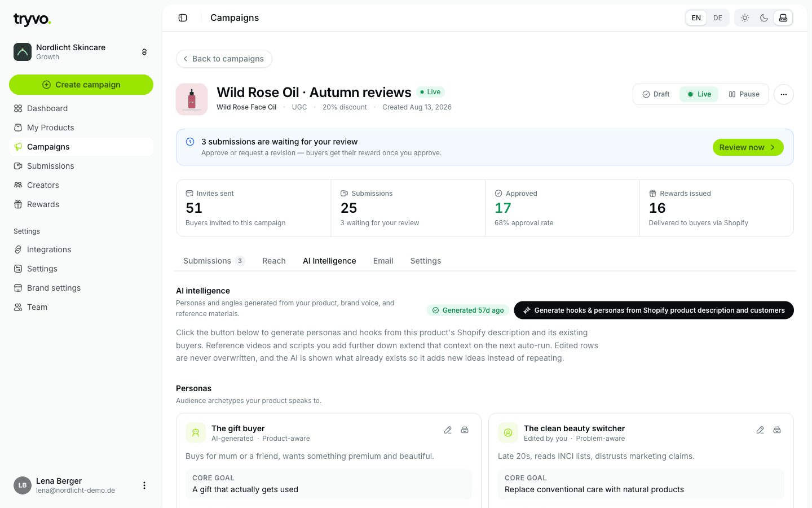
Task: Edit The gift buyer persona
Action: point(448,430)
